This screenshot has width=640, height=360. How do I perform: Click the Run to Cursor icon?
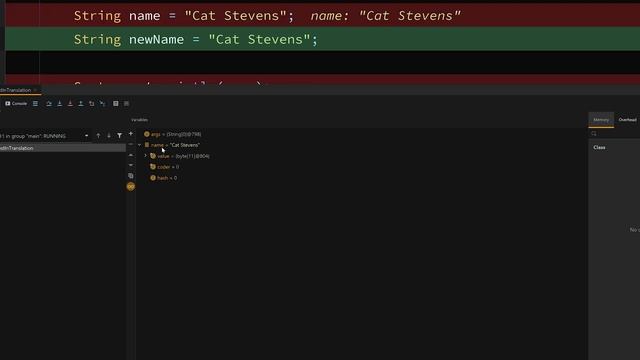(x=102, y=104)
